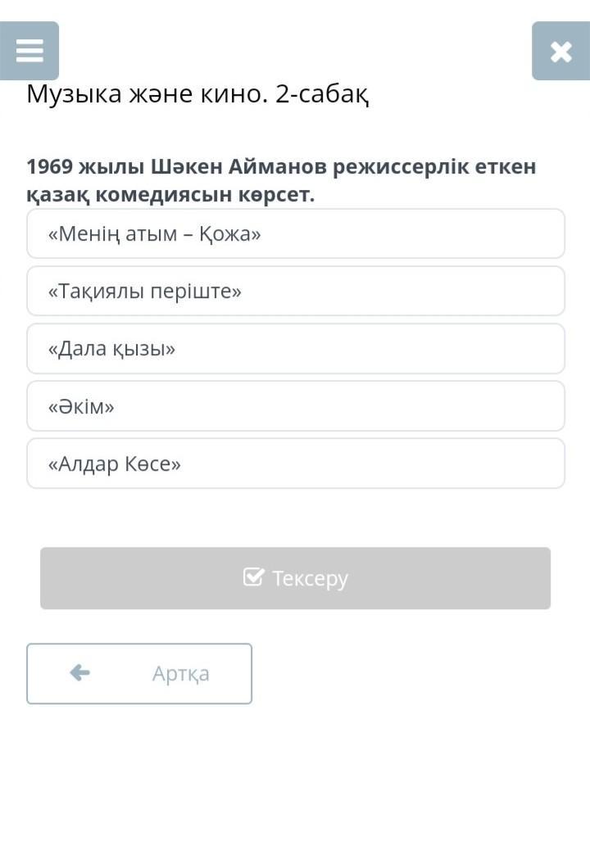590x868 pixels.
Task: Go back with the Артқа button
Action: [x=139, y=673]
